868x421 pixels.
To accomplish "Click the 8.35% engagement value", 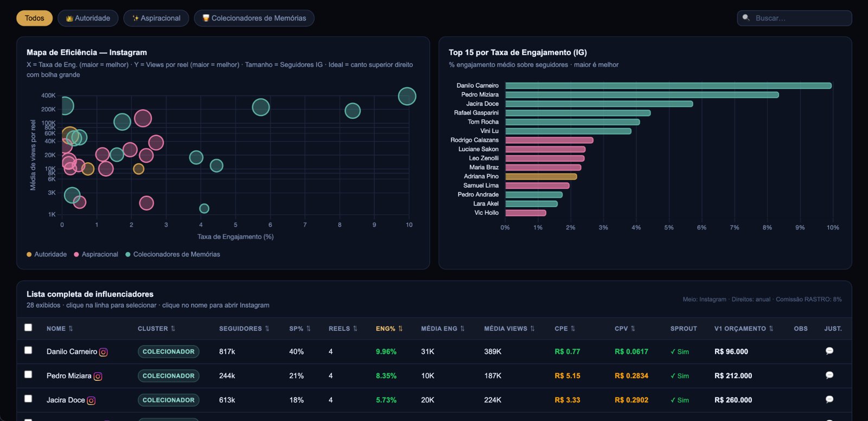I will point(386,375).
